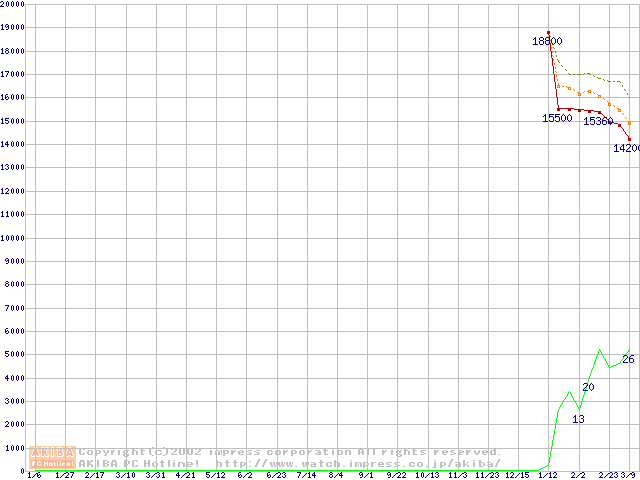Select the green line label 13

coord(578,419)
